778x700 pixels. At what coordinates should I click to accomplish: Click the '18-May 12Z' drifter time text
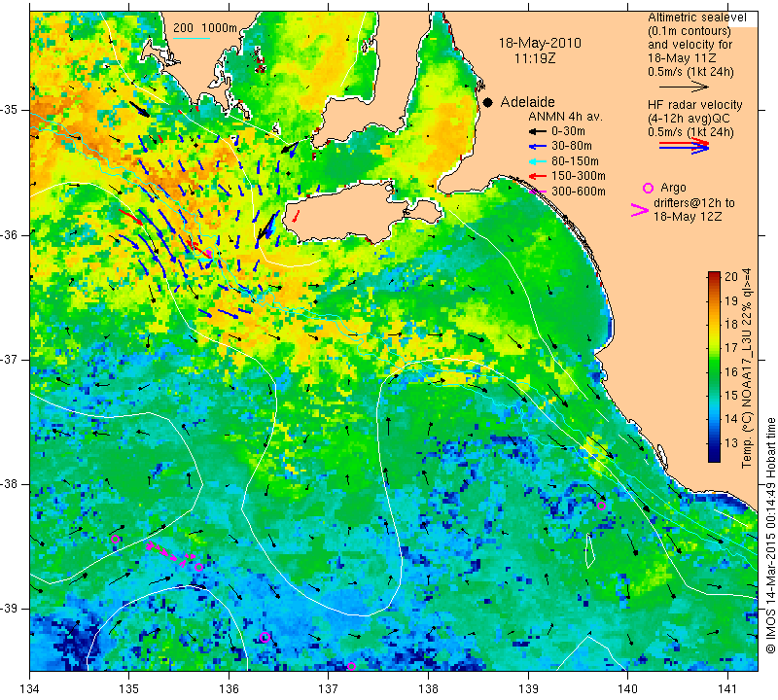point(687,217)
